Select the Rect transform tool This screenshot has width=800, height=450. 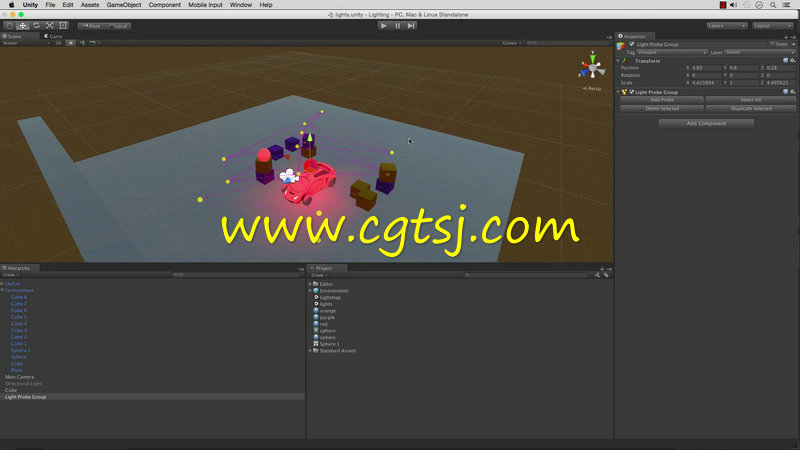[63, 26]
